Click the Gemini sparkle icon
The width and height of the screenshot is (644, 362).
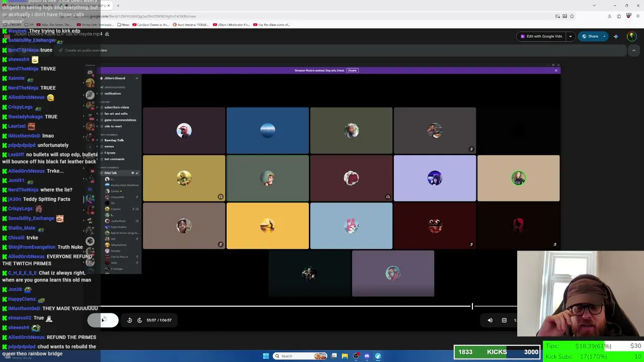(x=616, y=36)
